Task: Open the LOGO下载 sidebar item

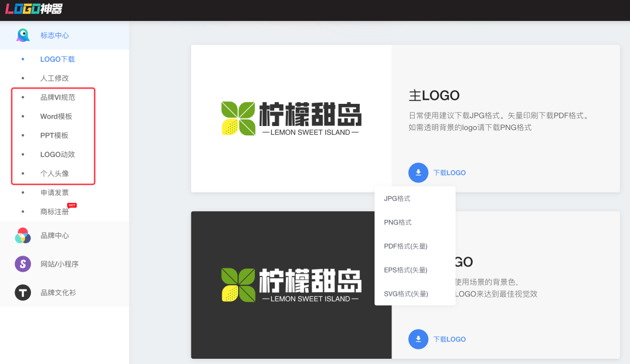Action: click(x=57, y=60)
